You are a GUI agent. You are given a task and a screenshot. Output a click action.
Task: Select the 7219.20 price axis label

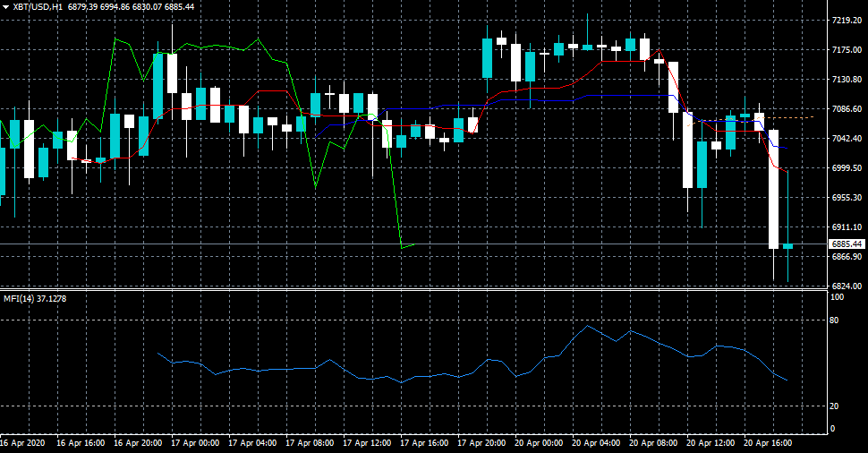click(846, 20)
